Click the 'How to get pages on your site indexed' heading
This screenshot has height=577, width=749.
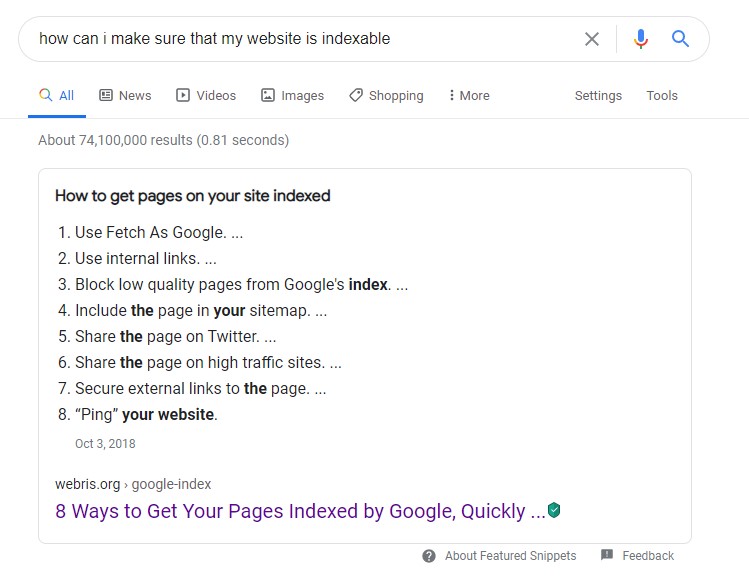tap(192, 196)
